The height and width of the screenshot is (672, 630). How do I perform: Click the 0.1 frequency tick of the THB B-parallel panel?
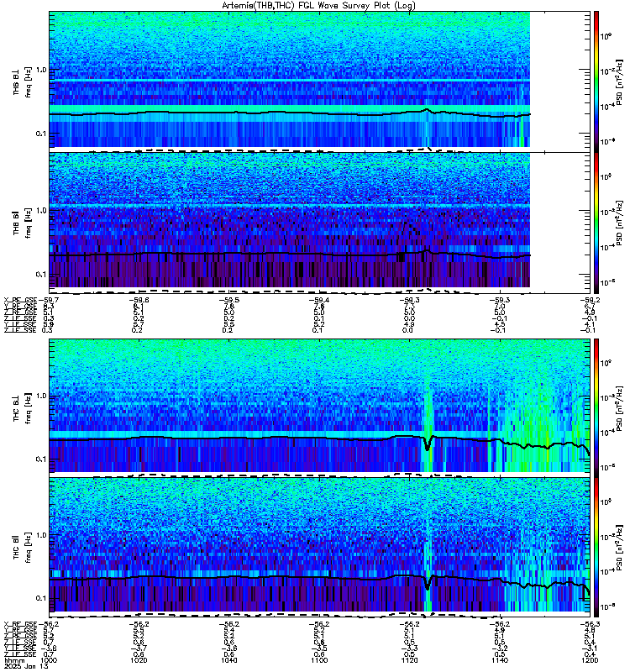click(41, 275)
